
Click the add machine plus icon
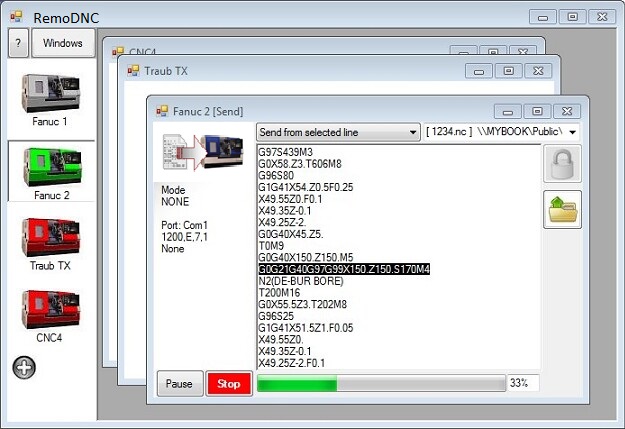pyautogui.click(x=24, y=366)
